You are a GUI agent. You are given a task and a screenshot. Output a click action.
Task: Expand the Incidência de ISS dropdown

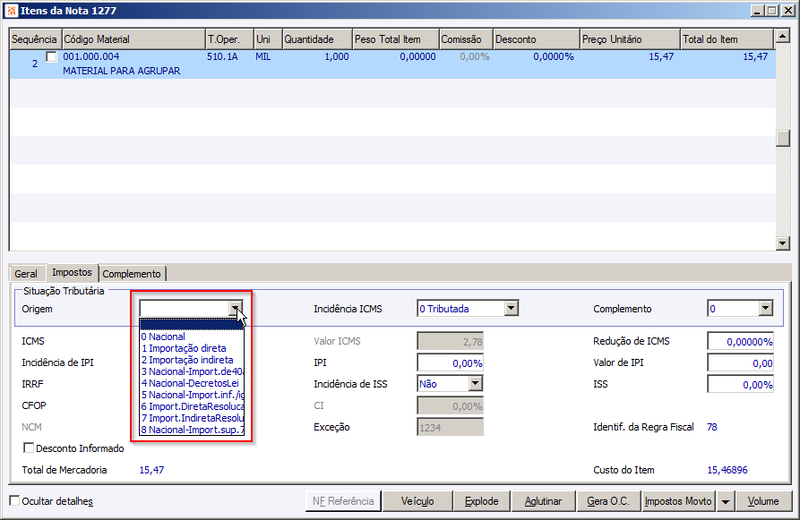(x=475, y=383)
